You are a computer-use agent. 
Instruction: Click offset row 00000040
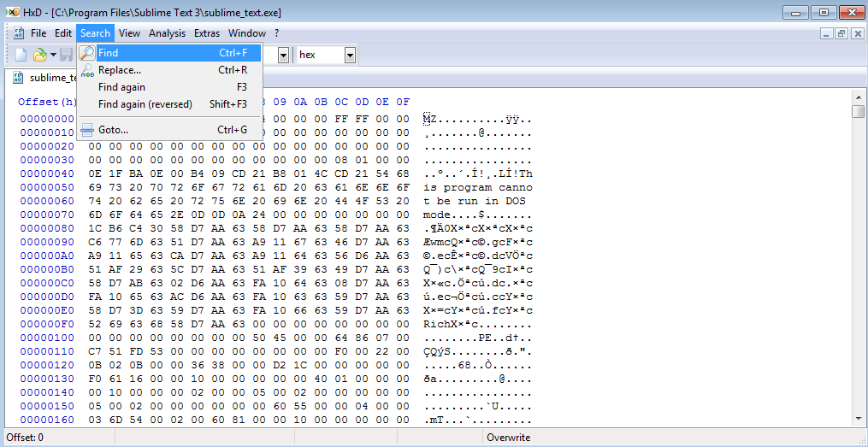(x=47, y=174)
